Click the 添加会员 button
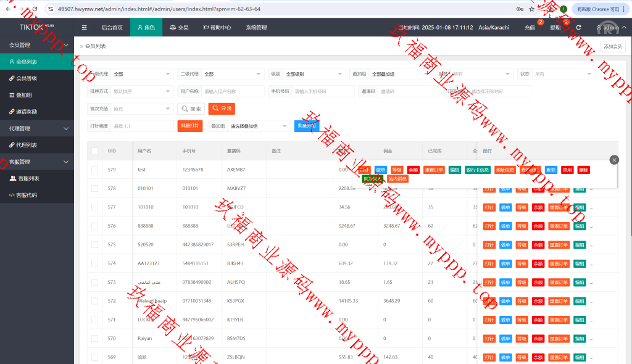 tap(612, 46)
